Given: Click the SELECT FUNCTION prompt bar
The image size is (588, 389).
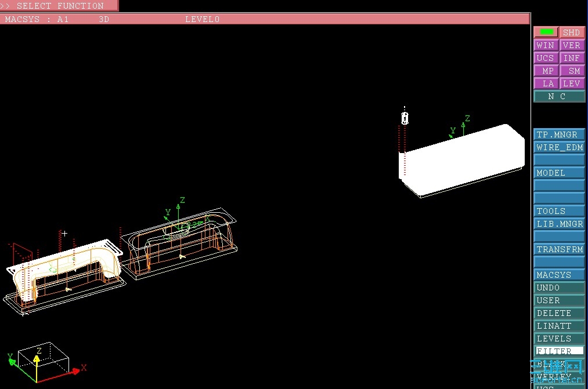Looking at the screenshot, I should [x=59, y=6].
